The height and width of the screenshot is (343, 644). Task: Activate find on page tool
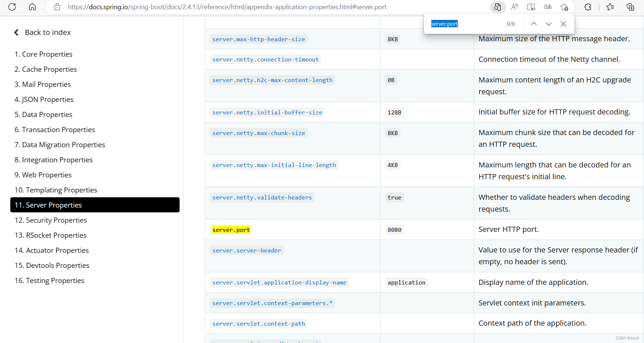pyautogui.click(x=498, y=7)
